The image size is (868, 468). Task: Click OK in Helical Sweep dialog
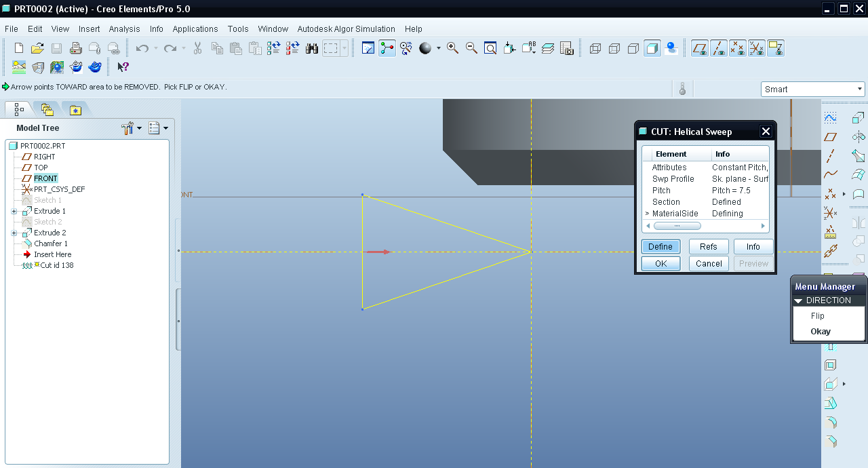click(660, 263)
